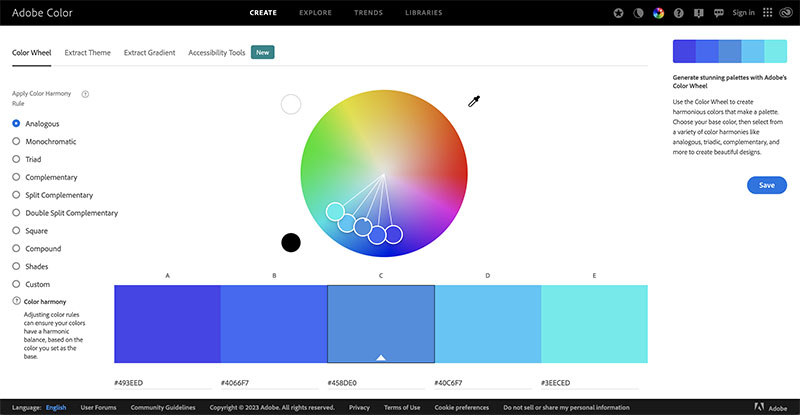Image resolution: width=800 pixels, height=415 pixels.
Task: Click the white base-color triangle marker on swatch C
Action: click(381, 357)
